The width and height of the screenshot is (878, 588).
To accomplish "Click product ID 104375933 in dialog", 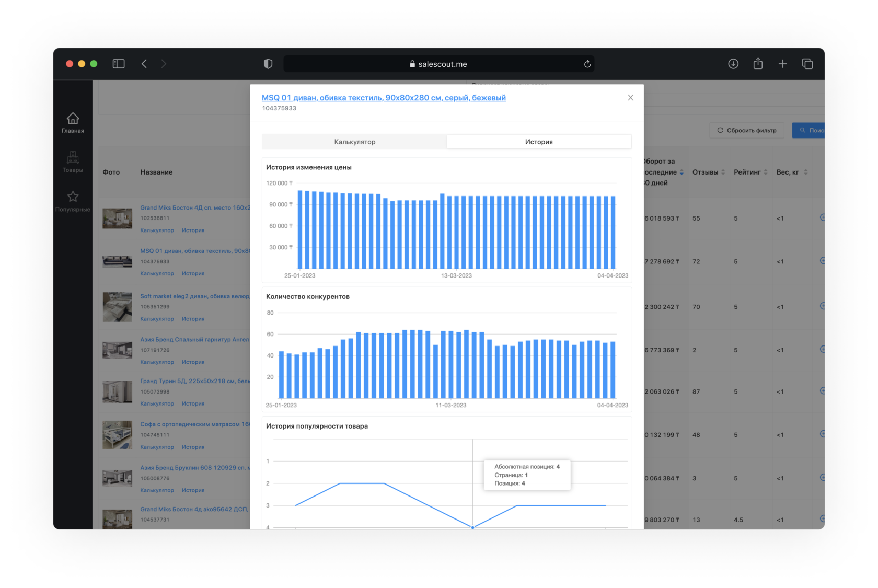I will (x=279, y=108).
